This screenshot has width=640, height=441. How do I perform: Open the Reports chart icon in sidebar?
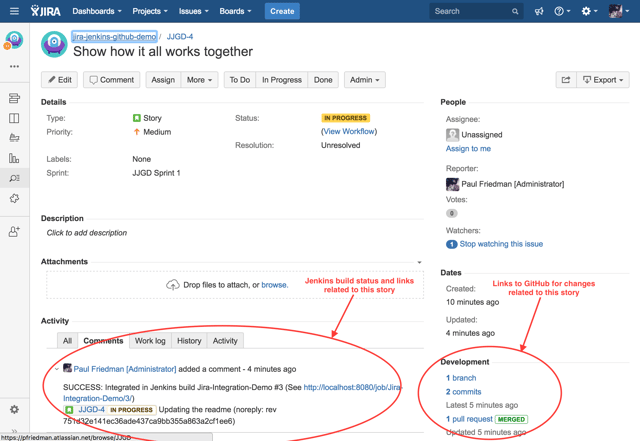tap(14, 158)
